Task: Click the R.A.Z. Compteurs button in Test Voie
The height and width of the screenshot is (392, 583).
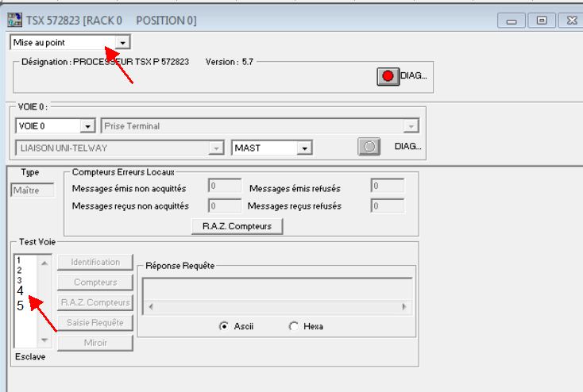Action: coord(95,302)
